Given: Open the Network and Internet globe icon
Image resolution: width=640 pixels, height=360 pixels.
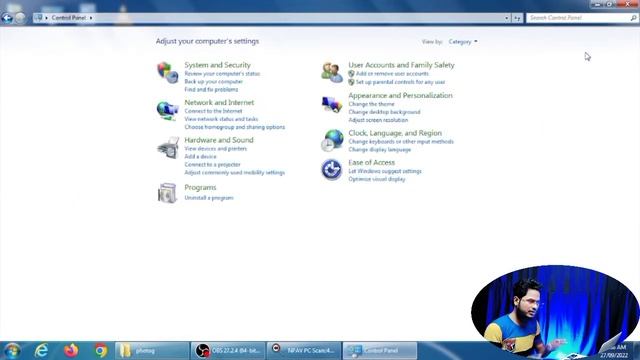Looking at the screenshot, I should 167,110.
